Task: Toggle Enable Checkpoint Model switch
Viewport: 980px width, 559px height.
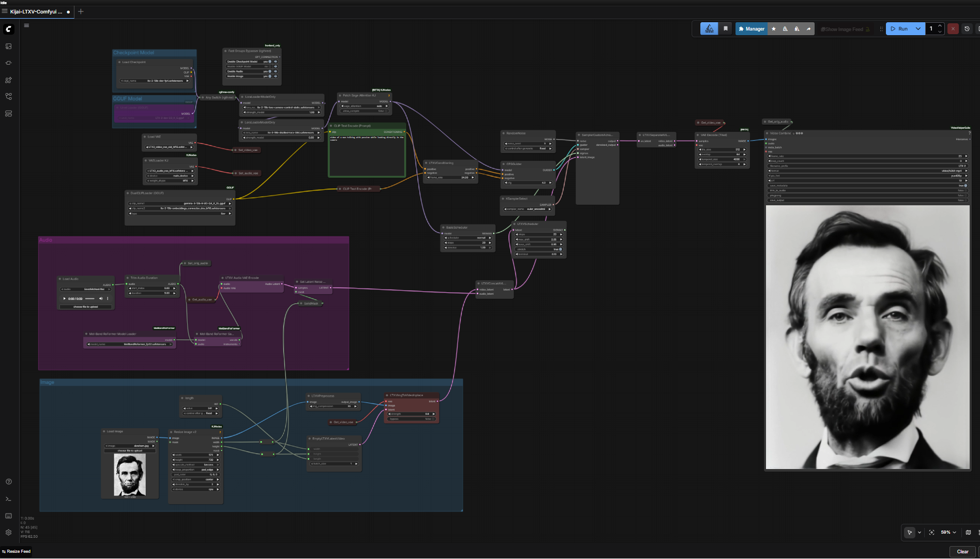Action: [270, 62]
